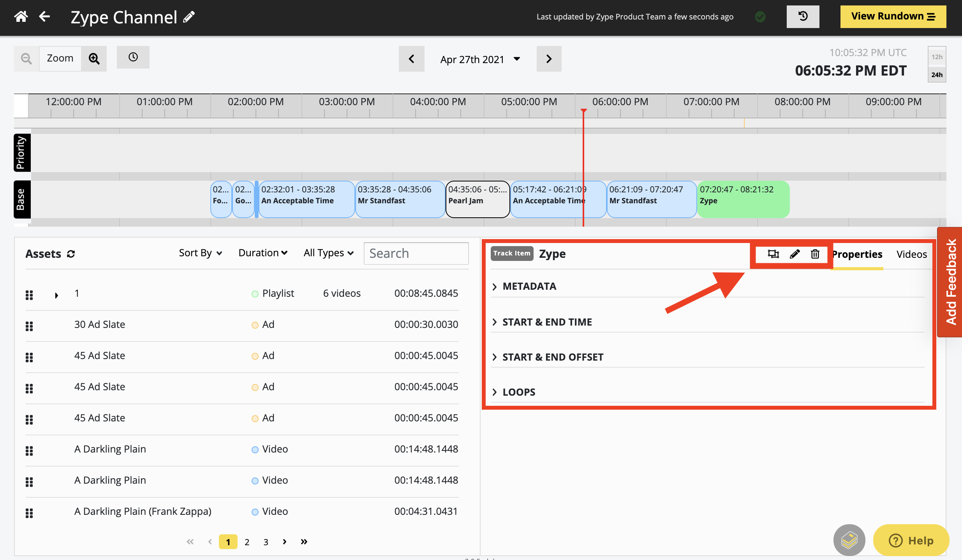962x560 pixels.
Task: Grab the drag handle for playlist 1
Action: [x=29, y=295]
